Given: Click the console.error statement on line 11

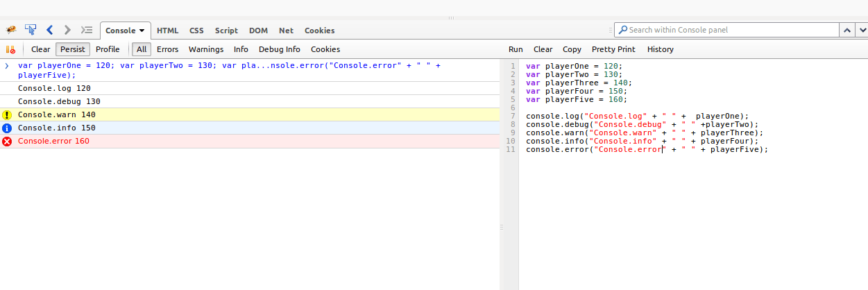Looking at the screenshot, I should point(647,149).
